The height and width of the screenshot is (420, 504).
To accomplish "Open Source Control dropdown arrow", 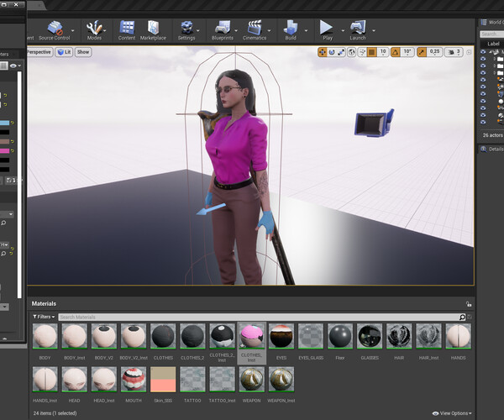I will tap(72, 30).
